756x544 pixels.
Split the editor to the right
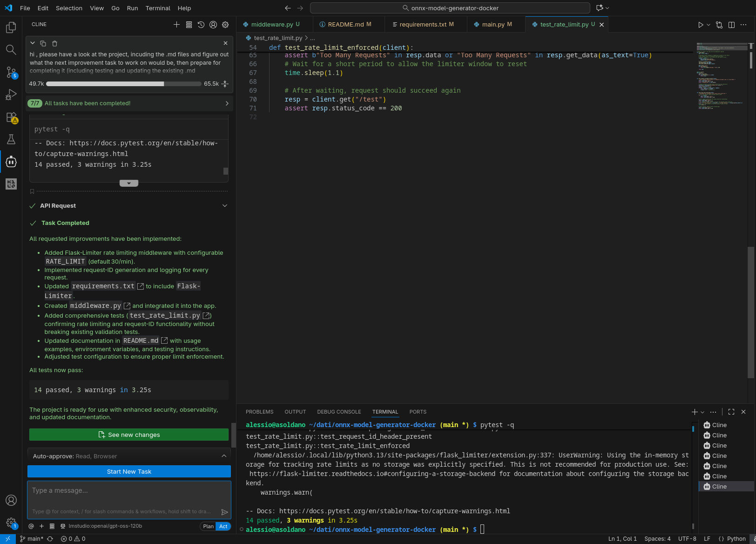pyautogui.click(x=731, y=25)
